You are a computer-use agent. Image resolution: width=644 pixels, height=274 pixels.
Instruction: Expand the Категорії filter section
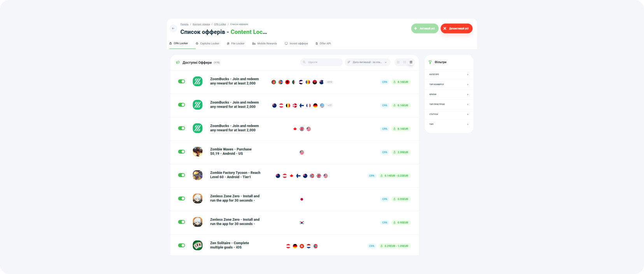click(448, 74)
